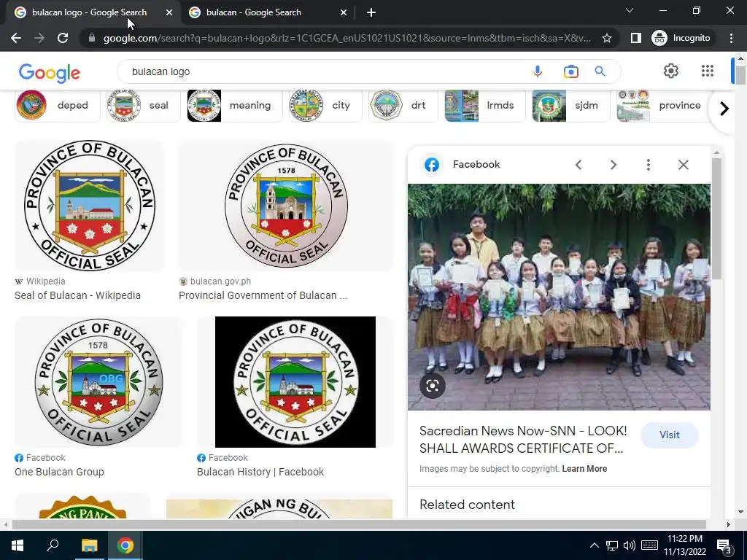The height and width of the screenshot is (560, 747).
Task: Click the Chrome icon in the taskbar
Action: coord(125,545)
